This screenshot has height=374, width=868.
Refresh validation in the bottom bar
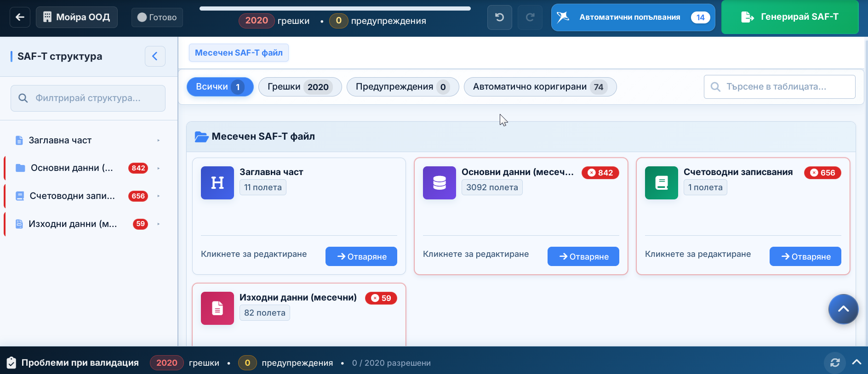click(x=835, y=363)
